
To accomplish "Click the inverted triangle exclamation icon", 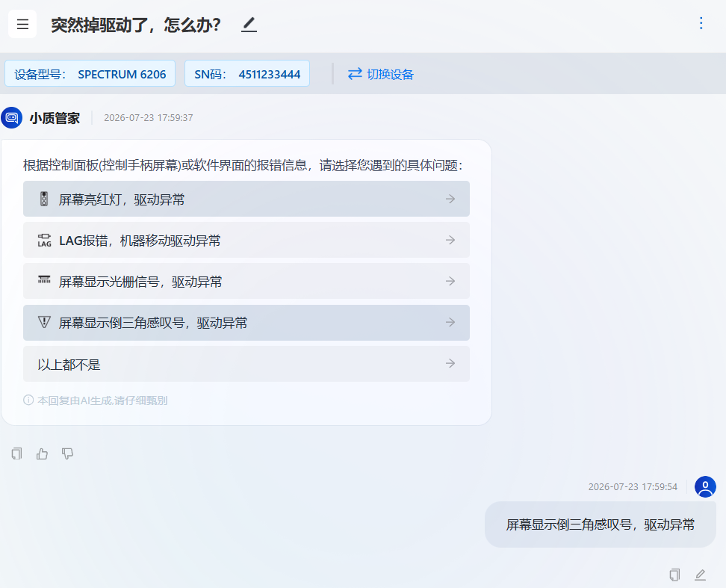I will pyautogui.click(x=44, y=322).
